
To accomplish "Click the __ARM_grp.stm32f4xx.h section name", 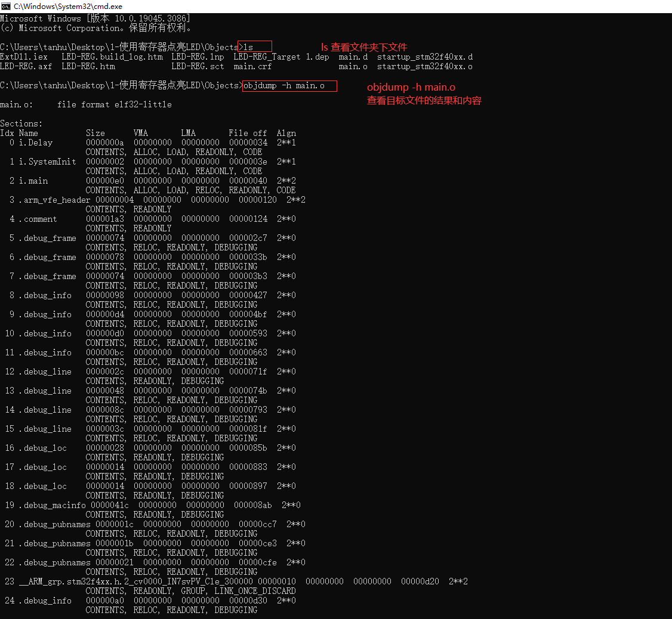I will click(136, 582).
